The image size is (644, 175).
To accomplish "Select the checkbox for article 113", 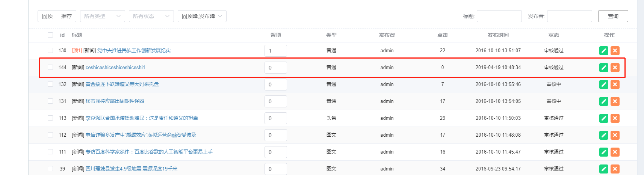I will [x=50, y=118].
